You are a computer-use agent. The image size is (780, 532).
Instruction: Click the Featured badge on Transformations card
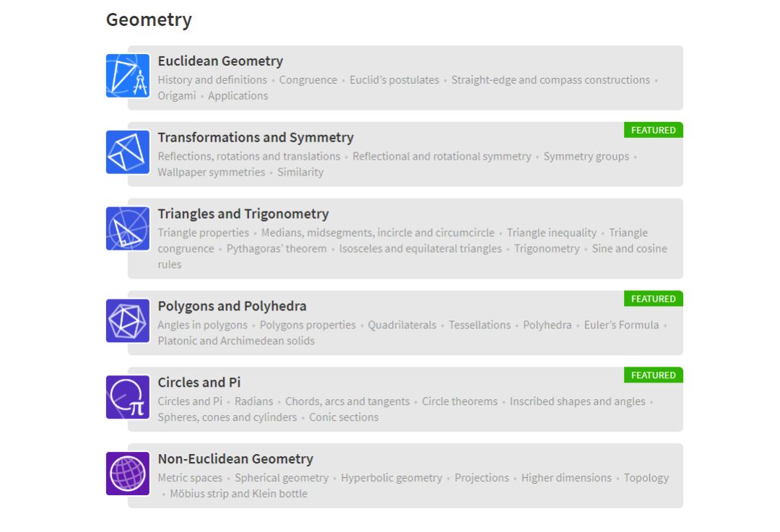click(653, 131)
